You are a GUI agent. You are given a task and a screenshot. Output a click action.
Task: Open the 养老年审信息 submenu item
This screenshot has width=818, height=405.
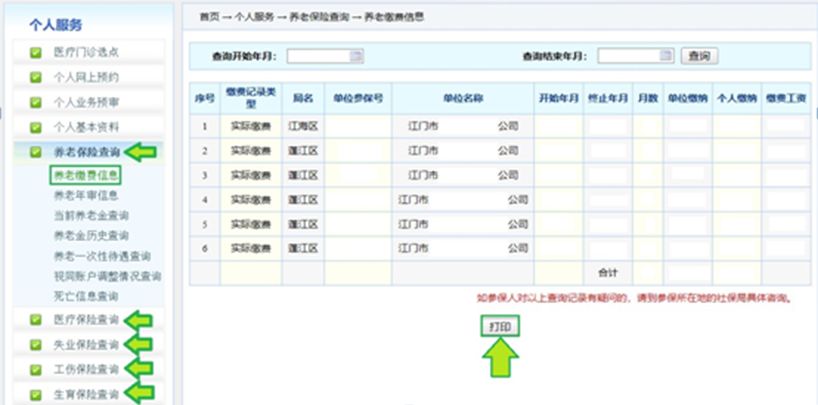click(x=85, y=196)
